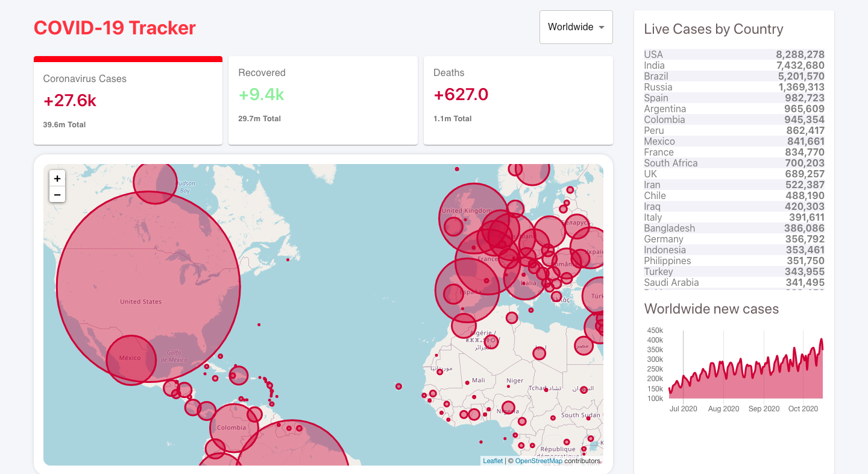Select the Recovered card
Viewport: 868px width, 474px height.
(x=323, y=101)
